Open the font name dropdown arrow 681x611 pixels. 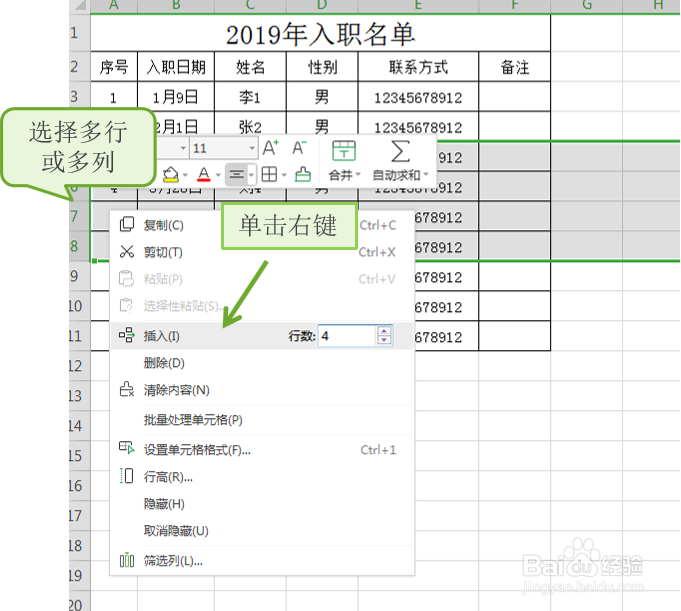point(183,149)
